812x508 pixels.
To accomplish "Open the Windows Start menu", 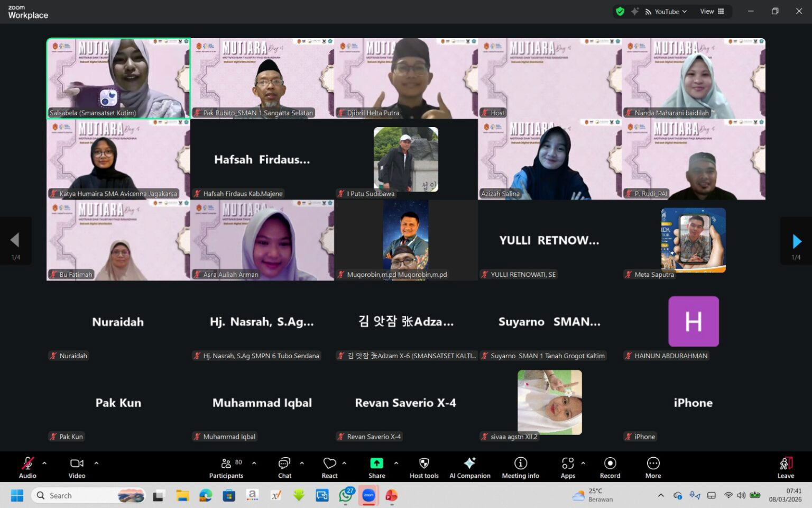I will [16, 495].
